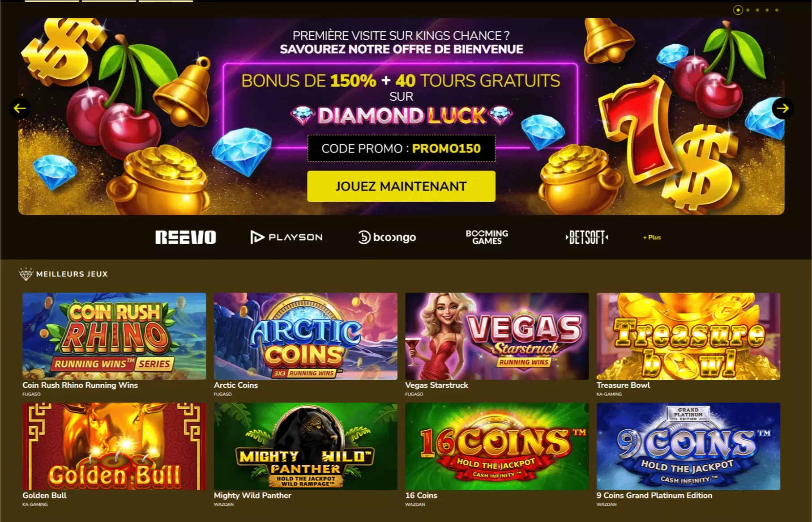Screen dimensions: 812x522
Task: Select the last carousel indicator dot
Action: click(x=777, y=10)
